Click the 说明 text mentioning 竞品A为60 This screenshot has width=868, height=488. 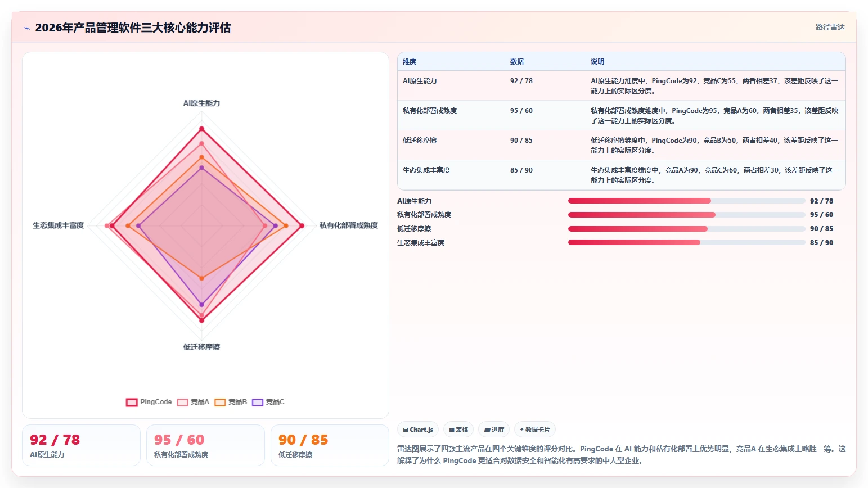(x=714, y=116)
